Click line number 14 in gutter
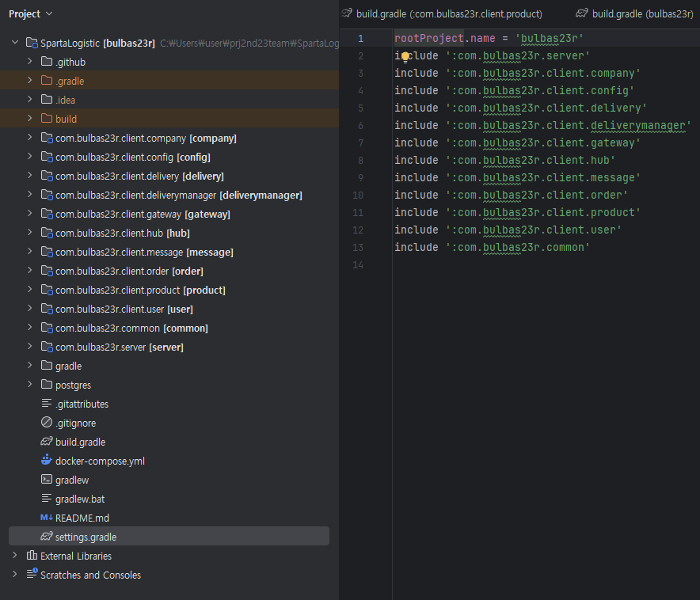Image resolution: width=700 pixels, height=600 pixels. click(x=358, y=265)
